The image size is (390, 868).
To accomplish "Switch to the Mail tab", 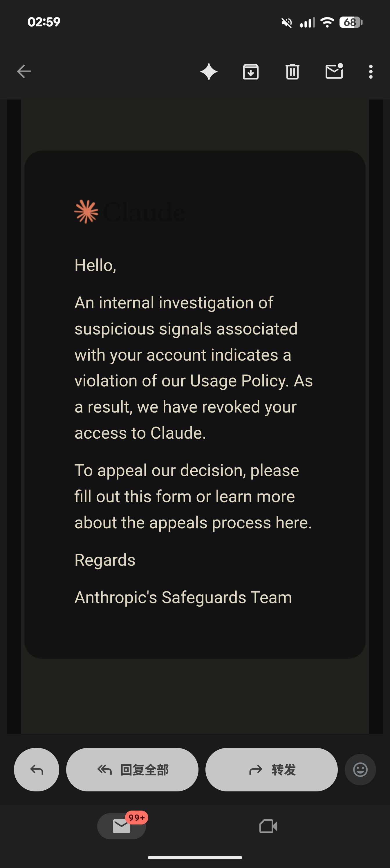I will (x=122, y=826).
